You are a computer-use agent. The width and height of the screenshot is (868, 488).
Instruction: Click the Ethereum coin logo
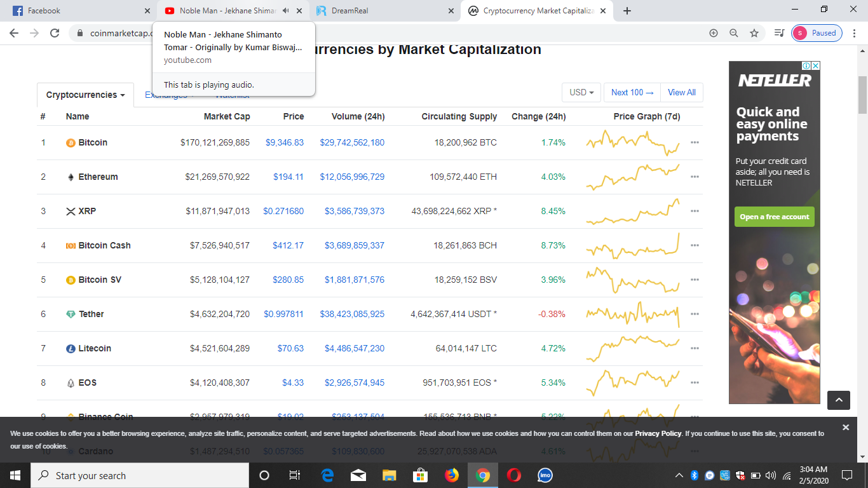[x=71, y=177]
